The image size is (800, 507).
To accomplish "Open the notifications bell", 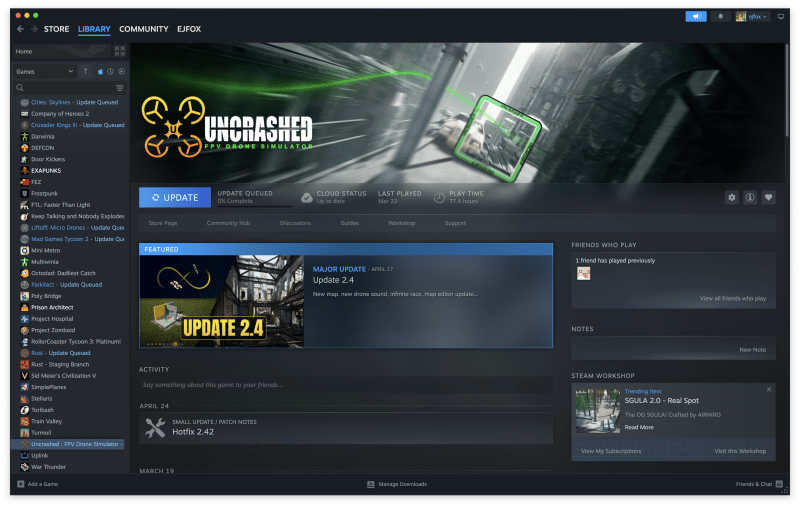I will click(x=720, y=16).
